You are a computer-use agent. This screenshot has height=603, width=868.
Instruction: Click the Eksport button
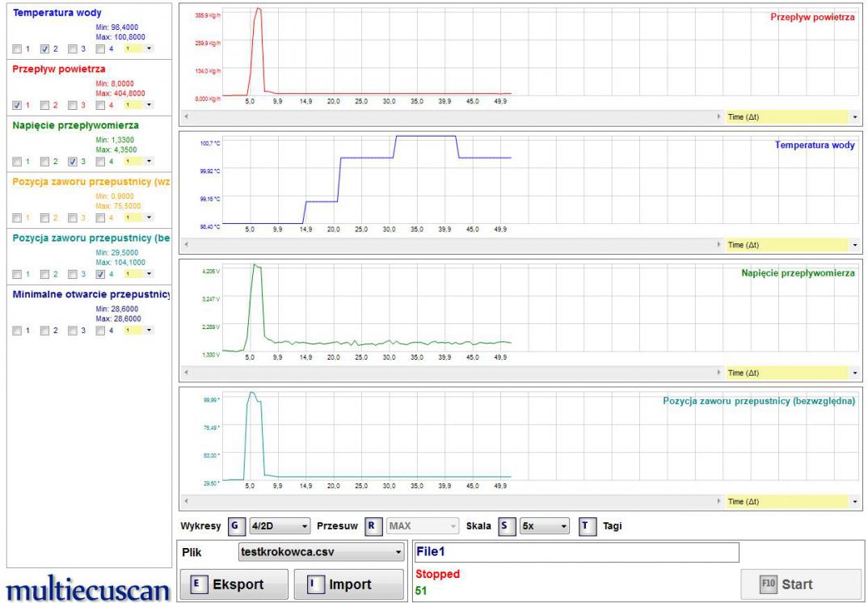(231, 584)
